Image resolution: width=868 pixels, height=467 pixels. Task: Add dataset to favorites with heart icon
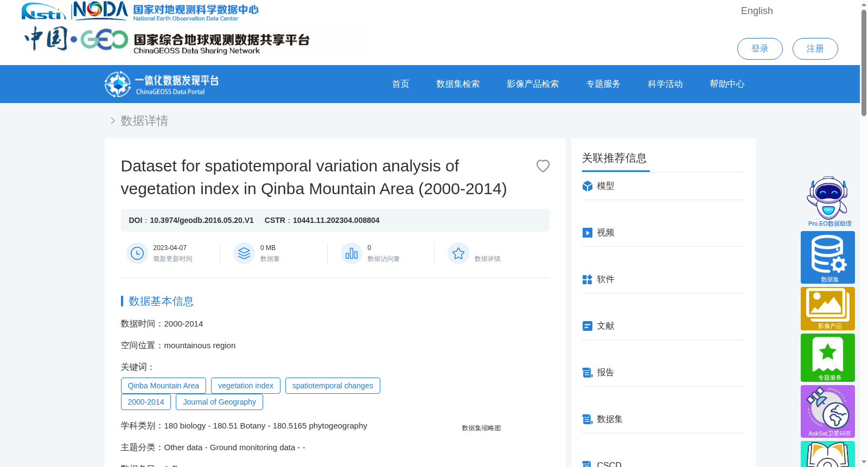[542, 166]
